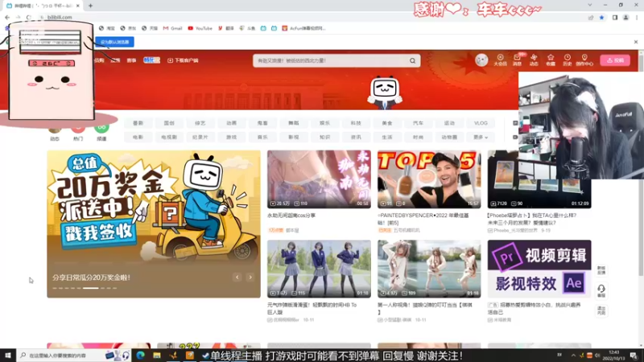Switch to the bilibili browser tab

43,6
